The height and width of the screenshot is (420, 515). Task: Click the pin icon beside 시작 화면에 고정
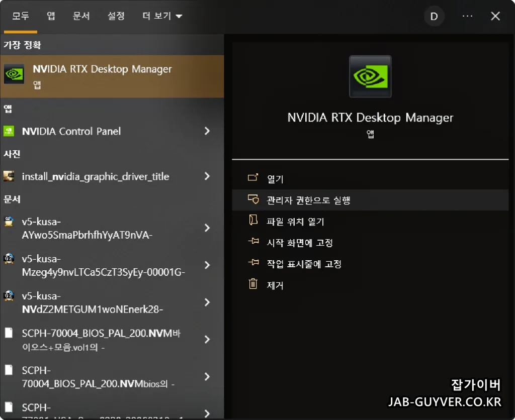pos(253,242)
